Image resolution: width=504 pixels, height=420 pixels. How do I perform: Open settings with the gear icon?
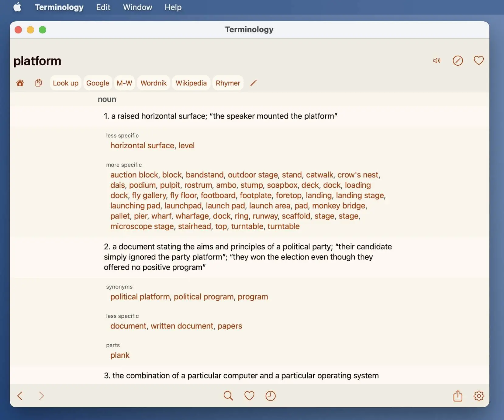[x=479, y=396]
